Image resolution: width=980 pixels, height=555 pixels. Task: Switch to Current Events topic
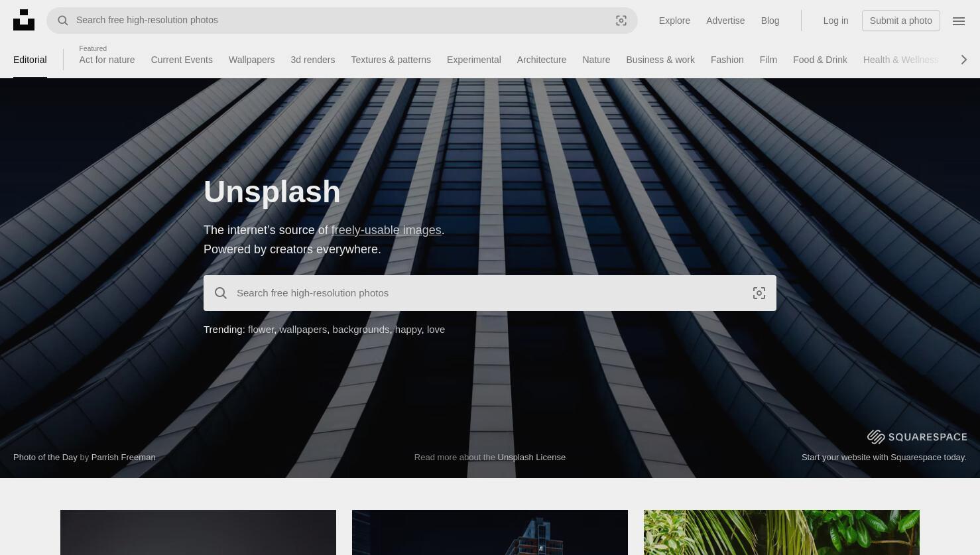point(182,60)
